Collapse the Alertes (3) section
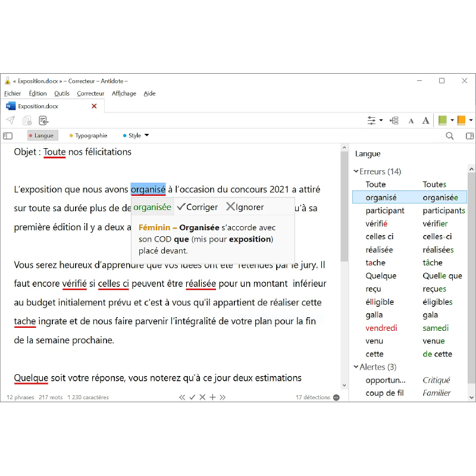This screenshot has height=476, width=476. pyautogui.click(x=356, y=367)
